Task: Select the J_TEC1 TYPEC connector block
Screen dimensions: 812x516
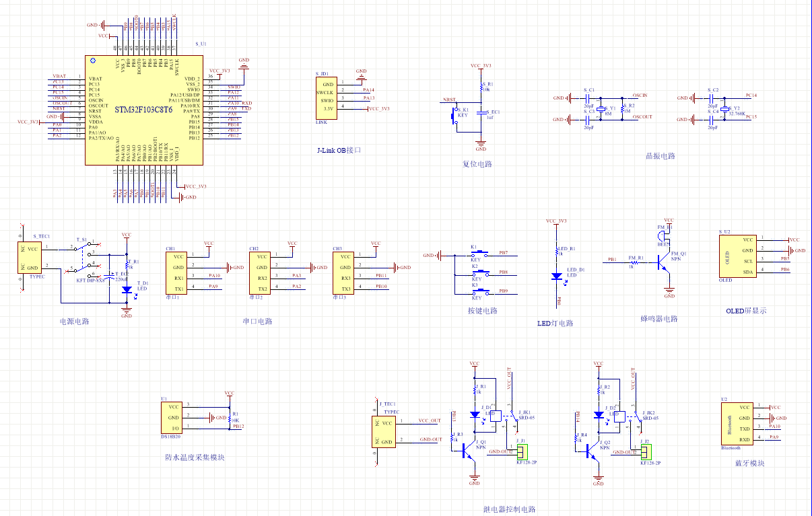Action: click(384, 432)
